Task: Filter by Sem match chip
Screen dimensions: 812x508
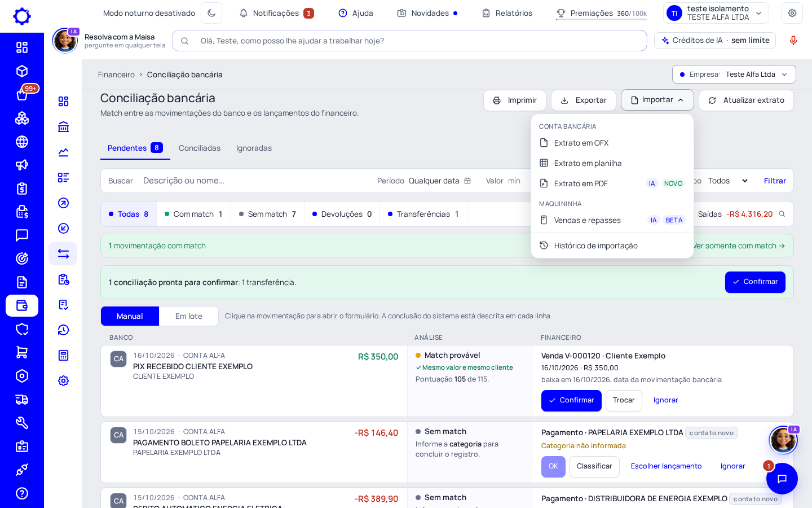Action: point(267,214)
